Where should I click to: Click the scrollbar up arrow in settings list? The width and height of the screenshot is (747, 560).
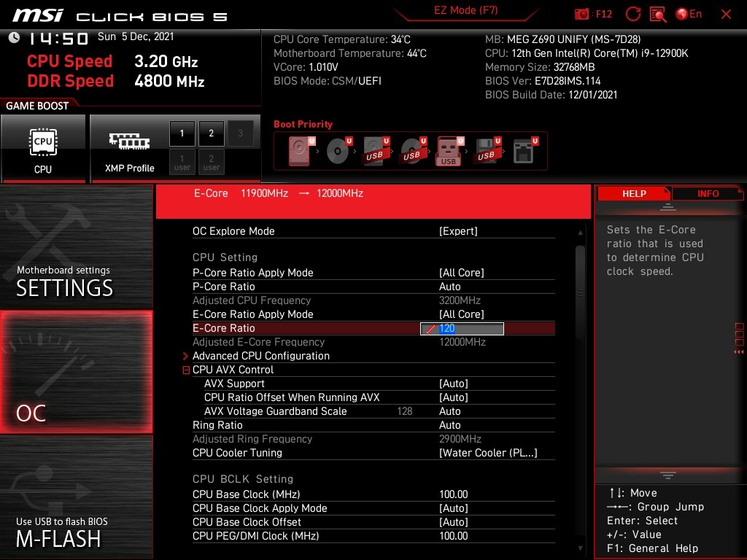click(580, 233)
